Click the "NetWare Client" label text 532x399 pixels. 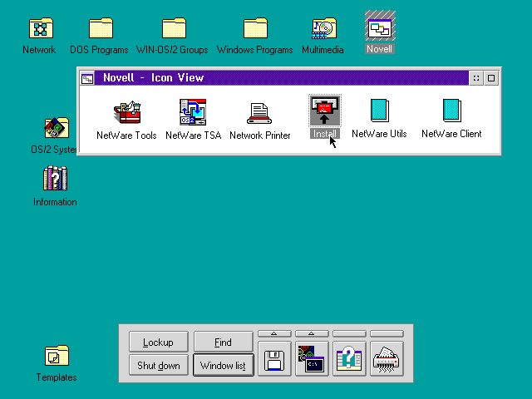coord(451,134)
